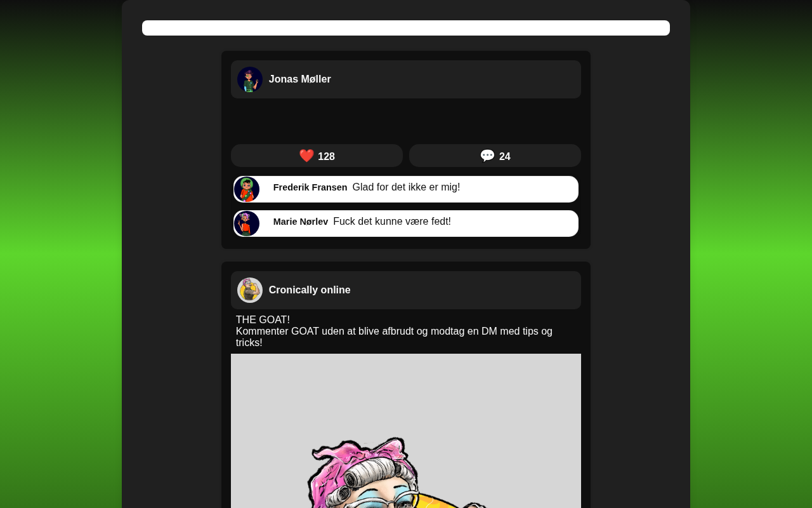Click the white bar at the top
The width and height of the screenshot is (812, 508).
point(406,28)
